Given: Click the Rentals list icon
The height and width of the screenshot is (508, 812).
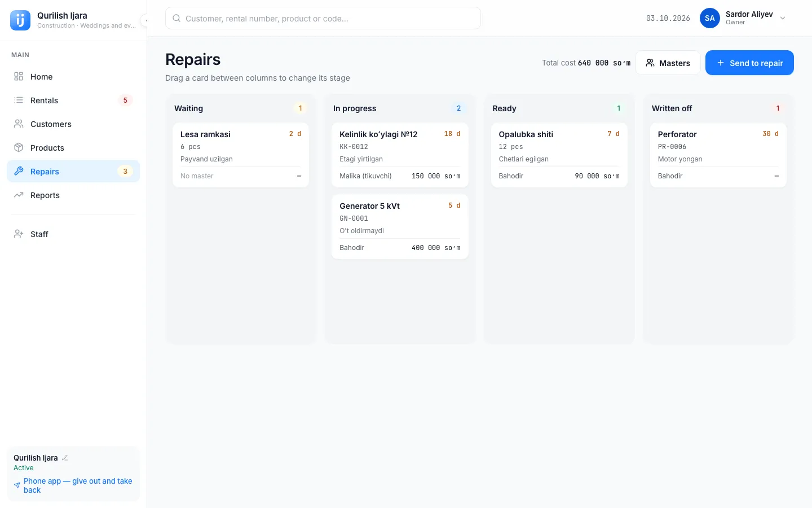Looking at the screenshot, I should (x=19, y=100).
